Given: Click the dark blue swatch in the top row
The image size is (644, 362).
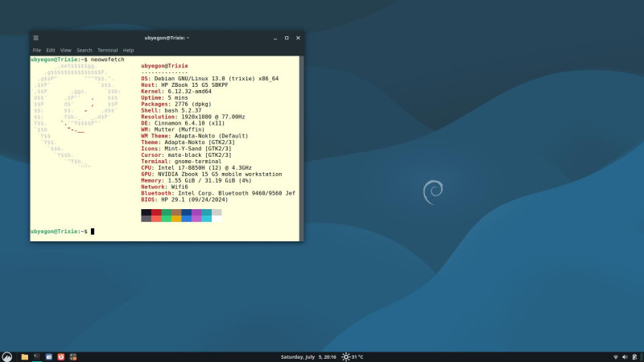Looking at the screenshot, I should 187,212.
